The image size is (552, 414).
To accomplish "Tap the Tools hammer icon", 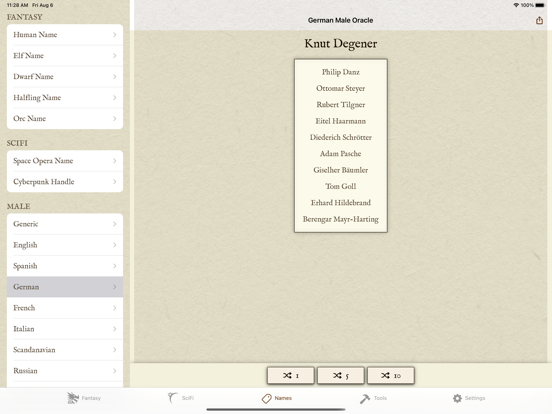I will click(x=365, y=399).
